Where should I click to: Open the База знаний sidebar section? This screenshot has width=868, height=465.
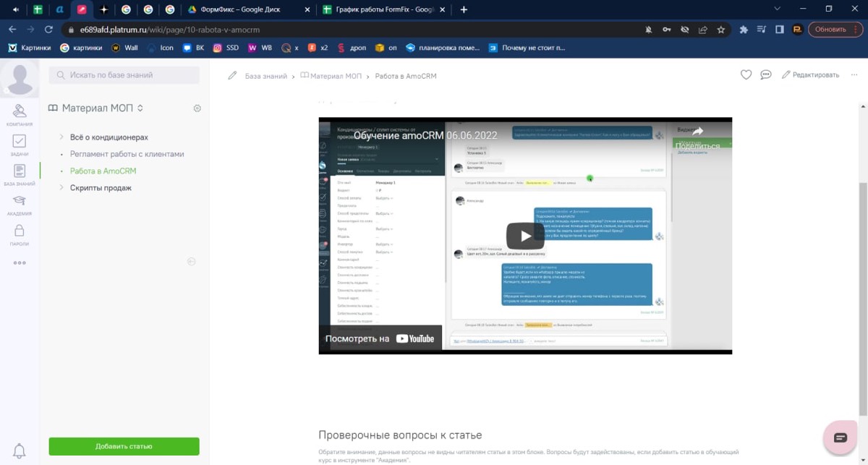click(20, 174)
